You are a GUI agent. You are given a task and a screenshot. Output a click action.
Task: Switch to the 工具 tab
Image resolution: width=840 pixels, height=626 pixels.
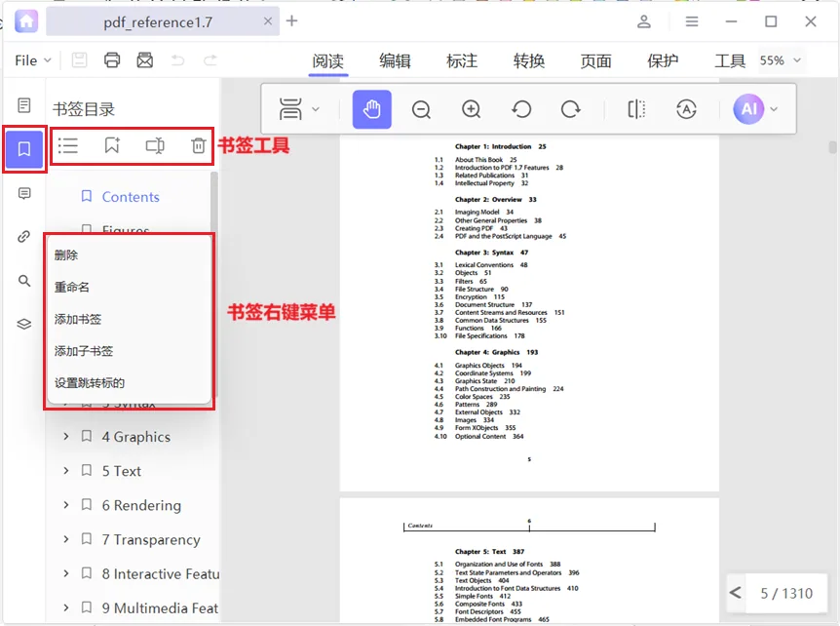click(730, 61)
